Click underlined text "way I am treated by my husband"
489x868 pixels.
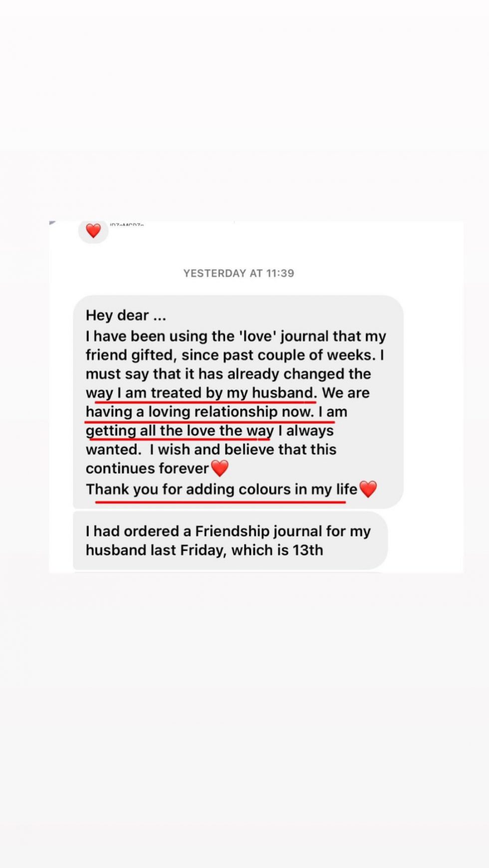tap(200, 393)
